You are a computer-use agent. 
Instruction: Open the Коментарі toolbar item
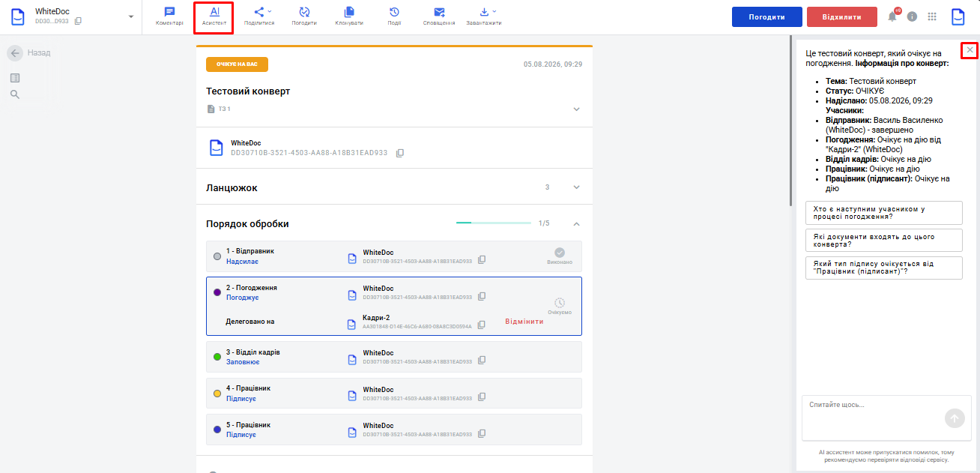point(169,16)
